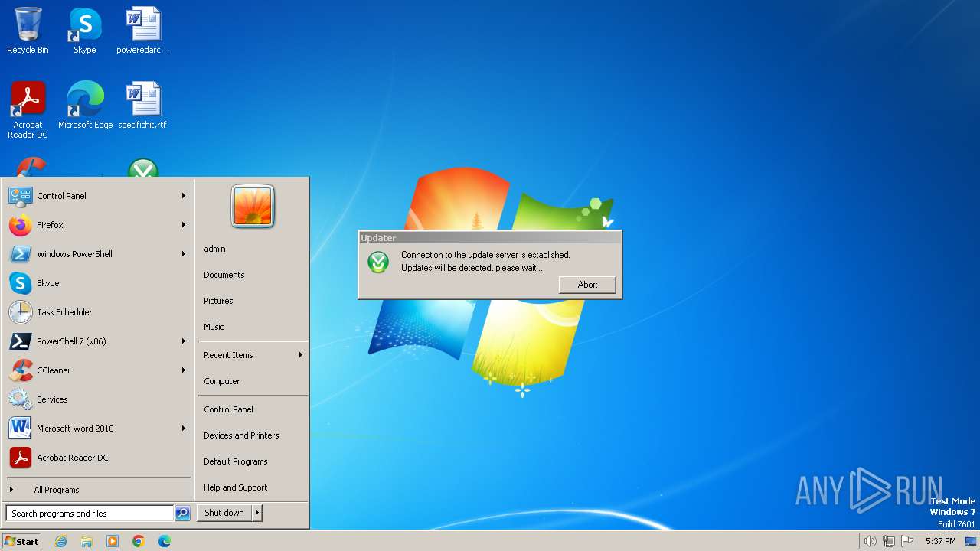Open the Skype desktop shortcut
The image size is (980, 551).
tap(84, 31)
